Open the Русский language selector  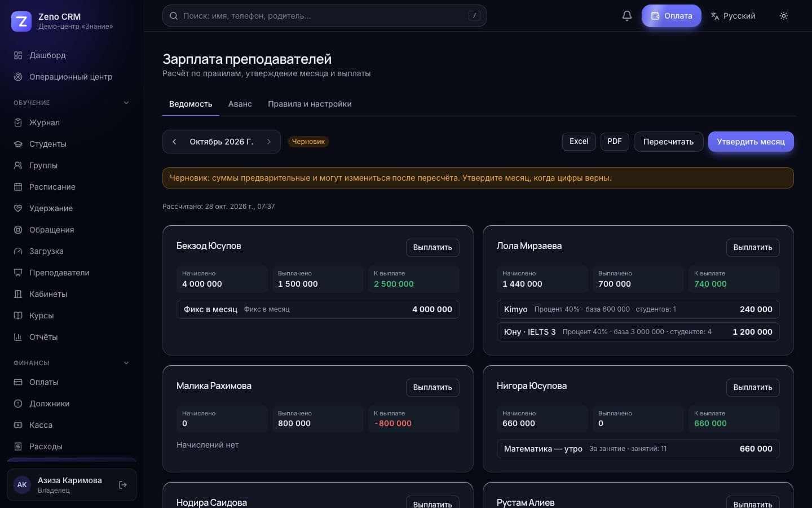tap(732, 16)
